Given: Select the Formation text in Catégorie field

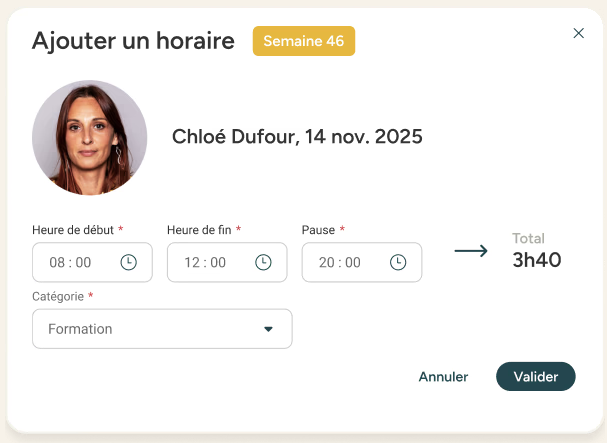Looking at the screenshot, I should (80, 329).
